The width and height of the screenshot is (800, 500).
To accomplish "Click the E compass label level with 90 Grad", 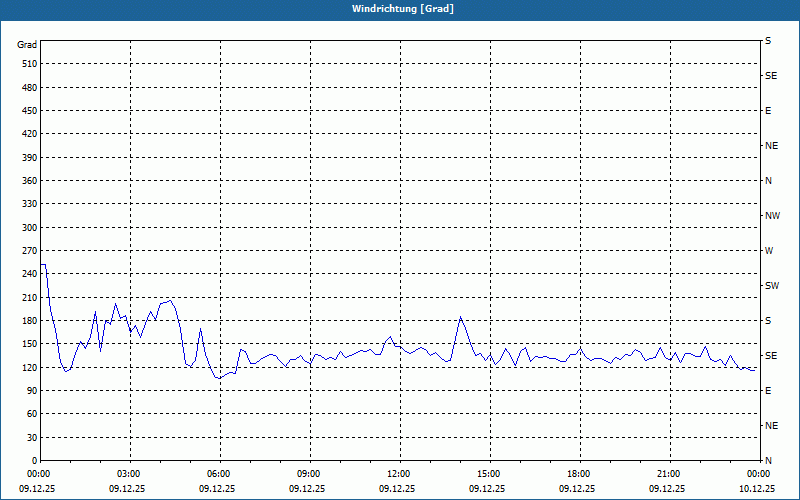I will (x=768, y=391).
